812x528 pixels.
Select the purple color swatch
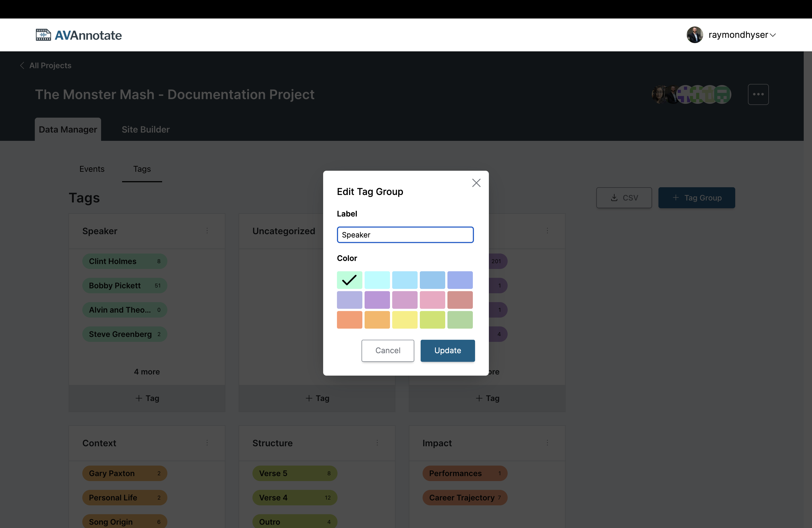click(377, 300)
